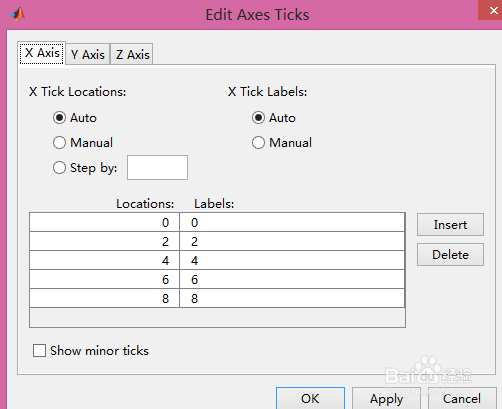Select the X Axis tab
Viewport: 502px width, 409px height.
coord(42,53)
